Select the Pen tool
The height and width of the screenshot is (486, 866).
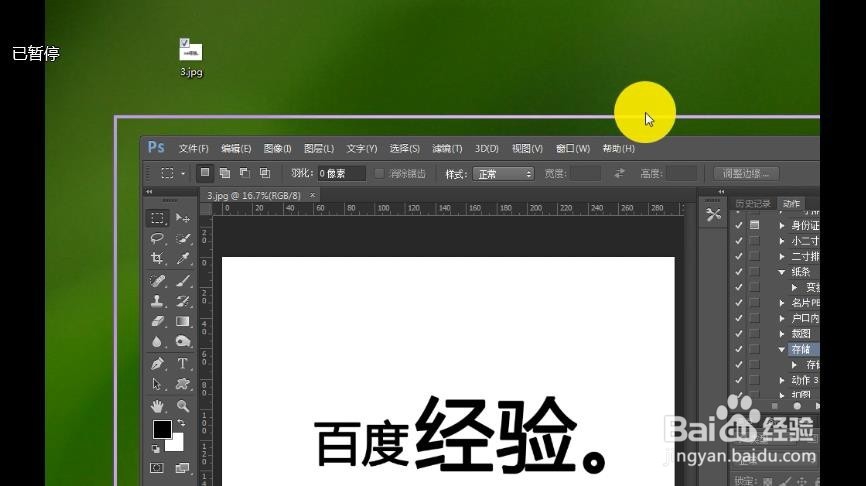tap(157, 363)
